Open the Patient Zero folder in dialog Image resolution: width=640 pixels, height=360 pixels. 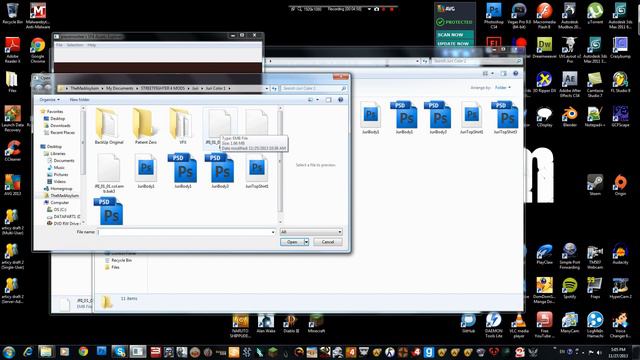[x=146, y=126]
